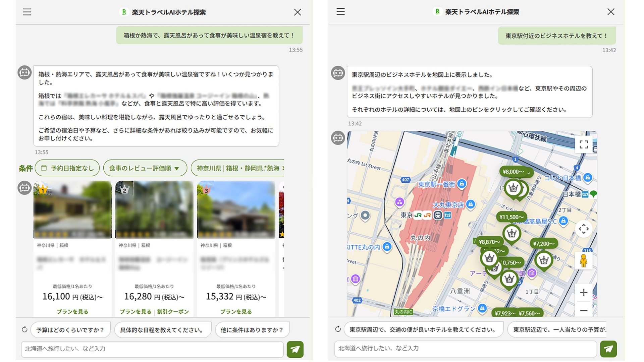Remove the 神奈川県|箱根・静岡県 area filter chip
The image size is (644, 362).
tap(283, 168)
